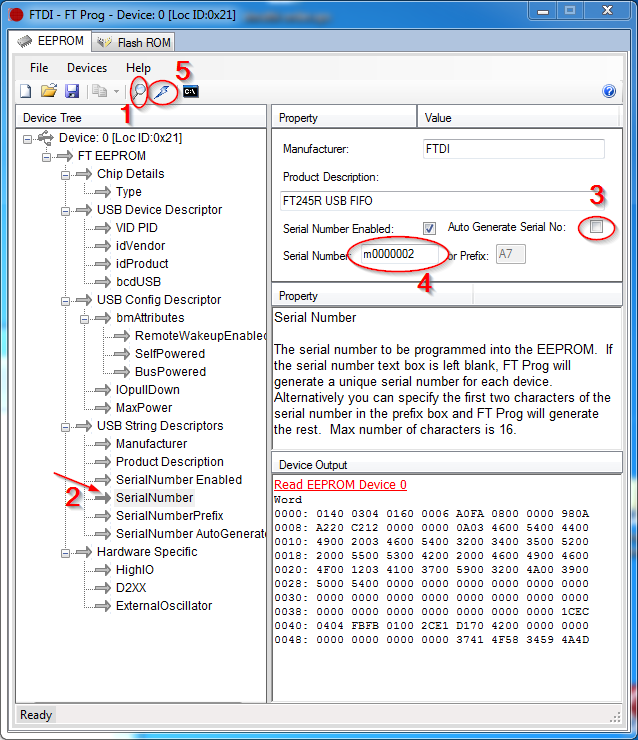Click the Read EEPROM Device 0 link
638x740 pixels.
[340, 485]
